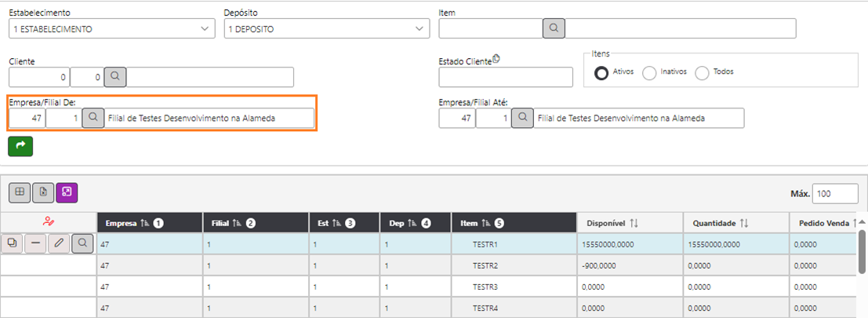Click the Cliente search magnifier icon
Viewport: 868px width, 318px height.
point(115,78)
